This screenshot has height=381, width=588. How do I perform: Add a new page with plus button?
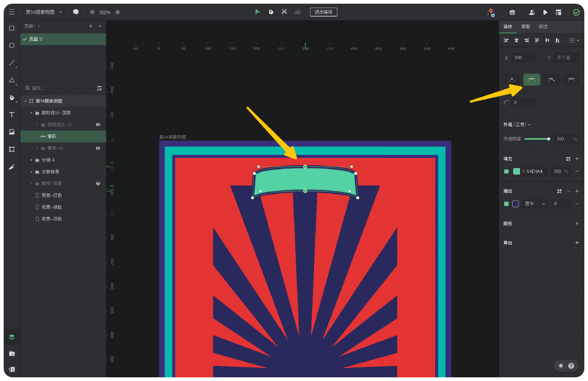coord(91,26)
